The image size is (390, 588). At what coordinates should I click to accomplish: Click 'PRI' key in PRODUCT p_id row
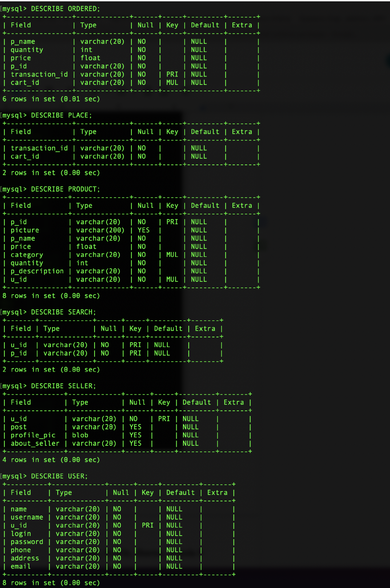click(172, 222)
